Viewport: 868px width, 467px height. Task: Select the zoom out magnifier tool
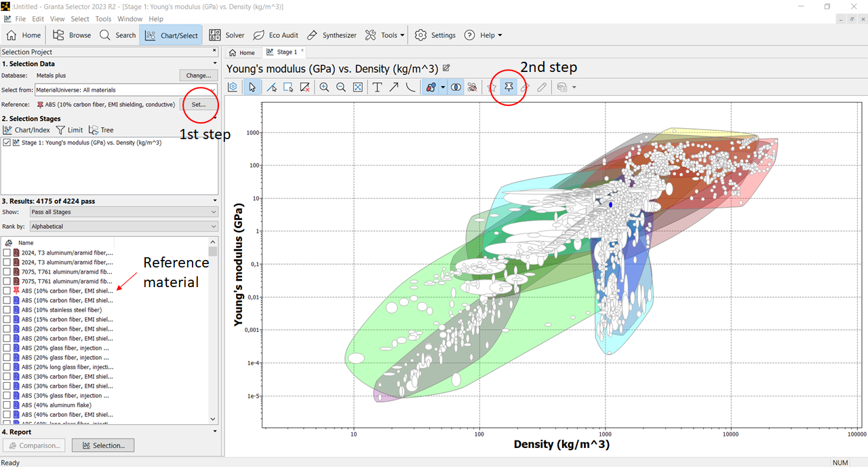[x=341, y=88]
